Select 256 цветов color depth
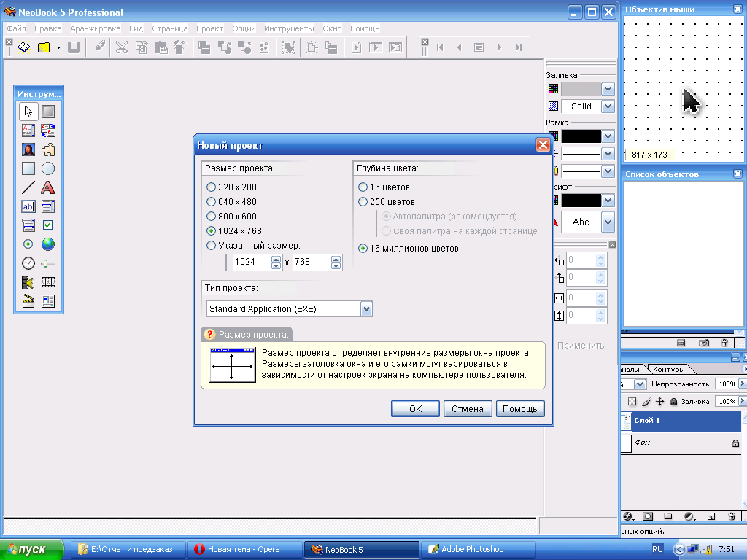 (363, 202)
